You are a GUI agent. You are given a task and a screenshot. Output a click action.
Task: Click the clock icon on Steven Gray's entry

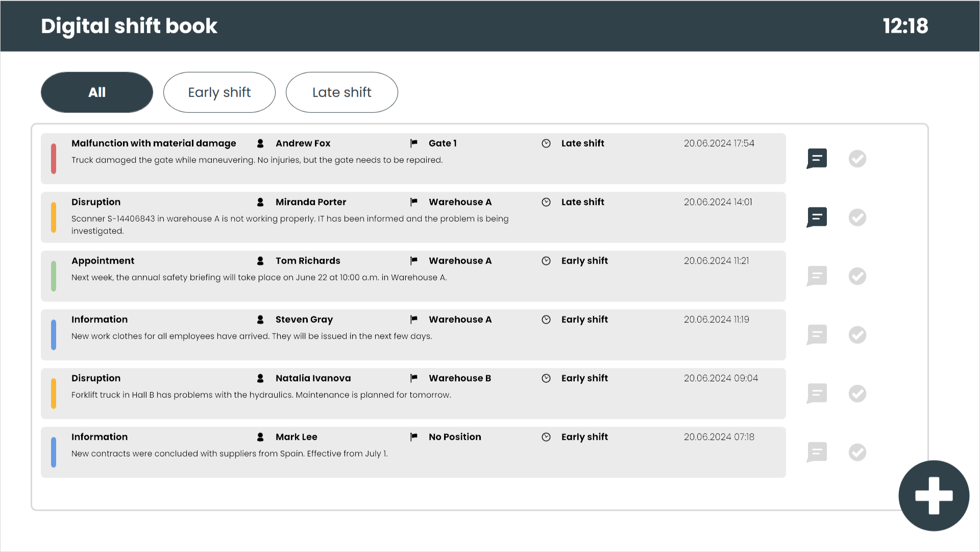(x=546, y=319)
